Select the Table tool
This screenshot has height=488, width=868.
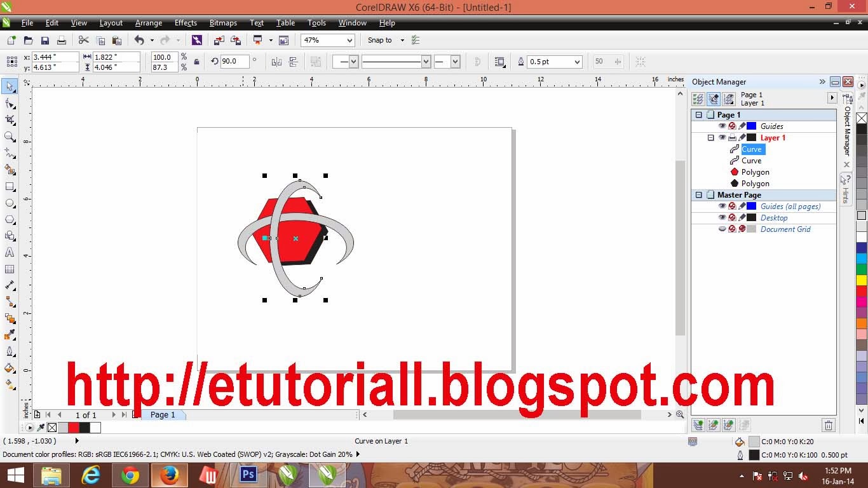coord(10,269)
